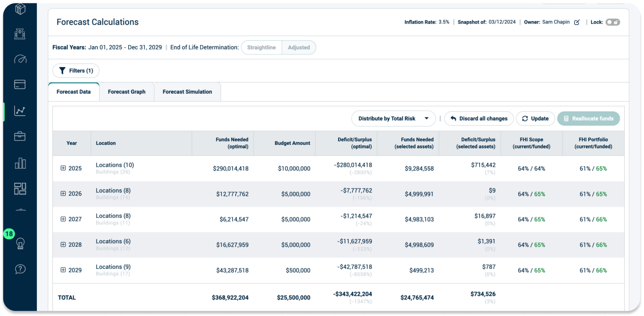Open the edit pencil icon next to Sam Chapin

pyautogui.click(x=577, y=22)
